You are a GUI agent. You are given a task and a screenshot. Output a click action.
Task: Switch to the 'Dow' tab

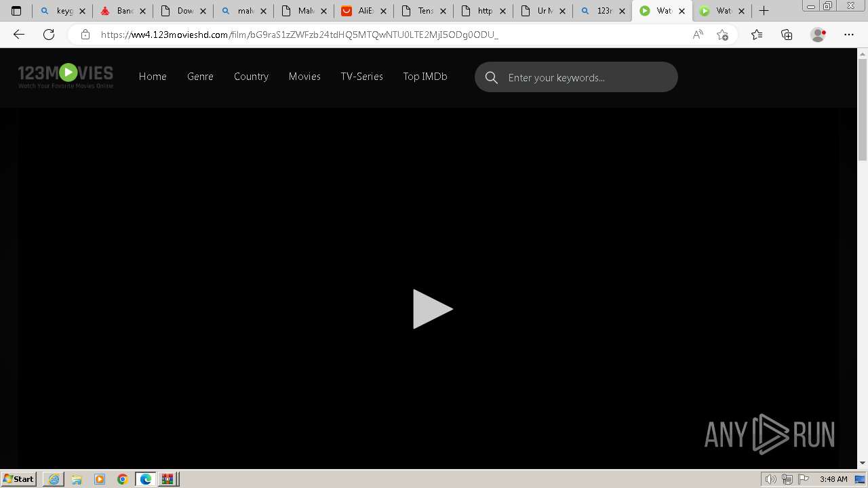coord(178,11)
